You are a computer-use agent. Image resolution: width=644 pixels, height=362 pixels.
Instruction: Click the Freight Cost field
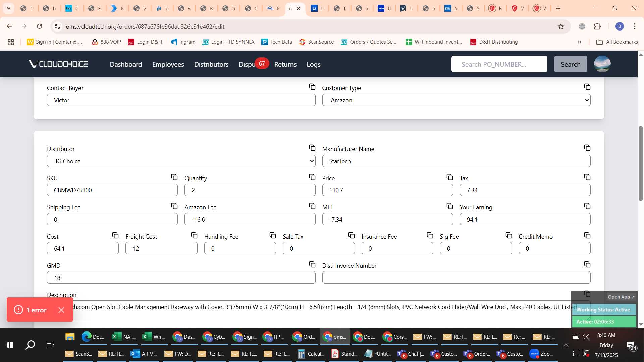(161, 248)
